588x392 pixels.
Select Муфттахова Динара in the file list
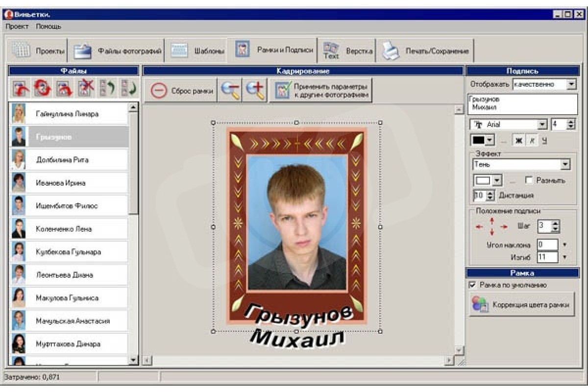[x=69, y=344]
